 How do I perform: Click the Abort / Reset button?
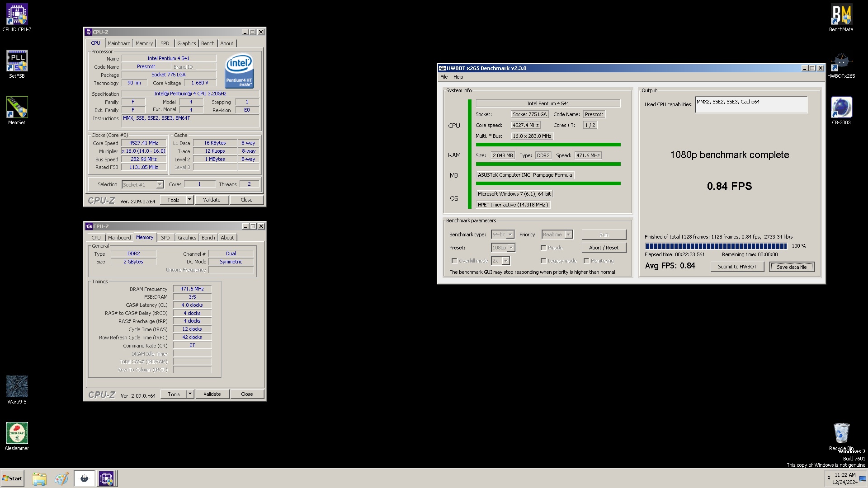coord(604,248)
